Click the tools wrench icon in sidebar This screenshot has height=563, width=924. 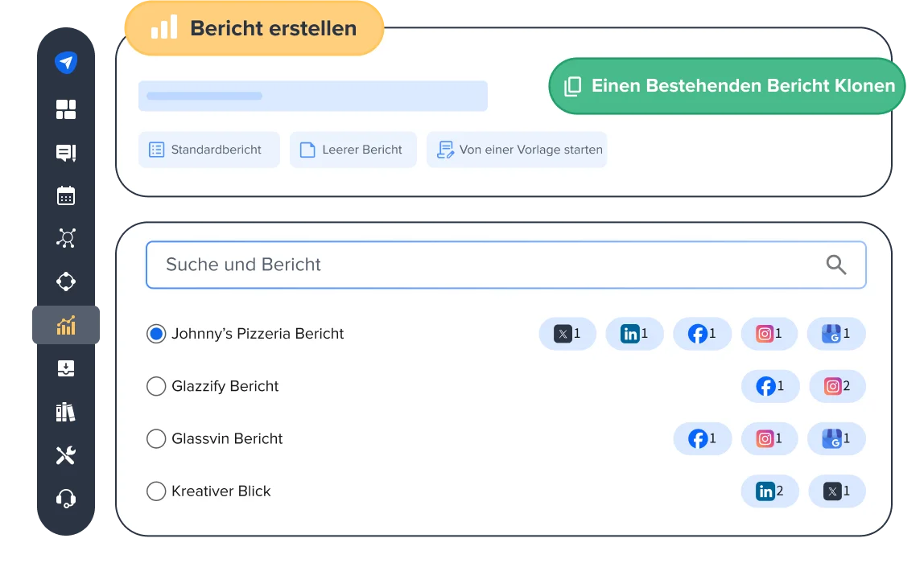65,456
